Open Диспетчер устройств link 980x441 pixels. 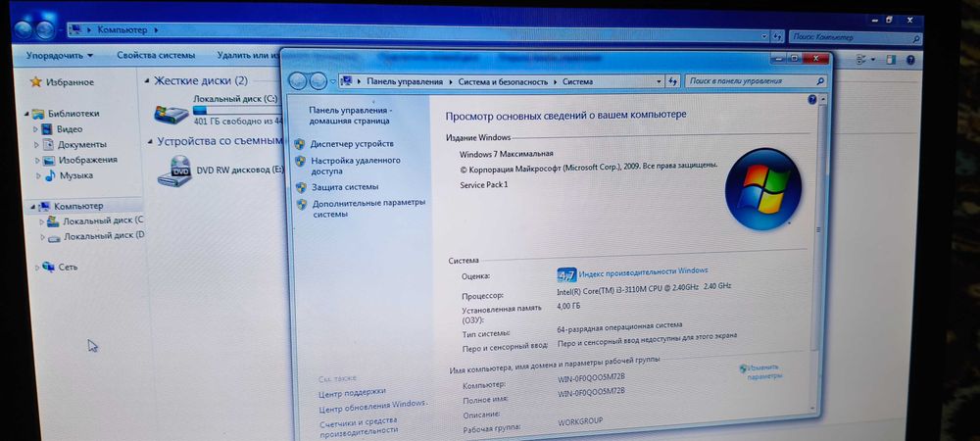pos(353,144)
